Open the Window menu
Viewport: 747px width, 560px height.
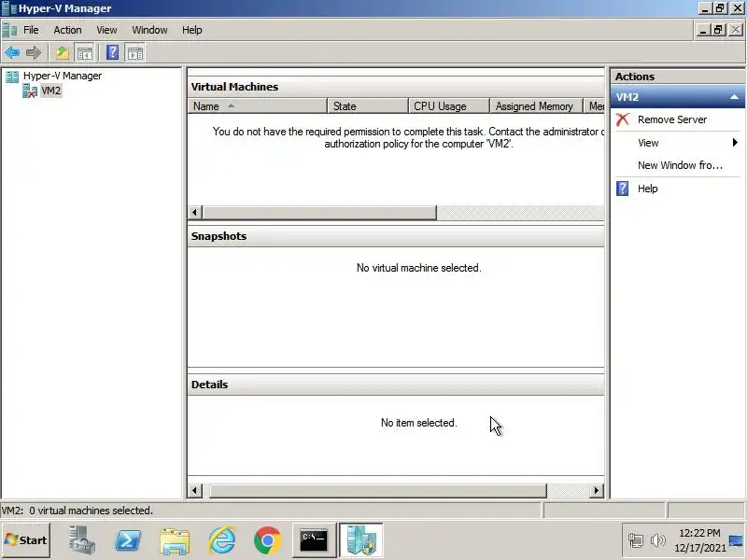pyautogui.click(x=149, y=30)
